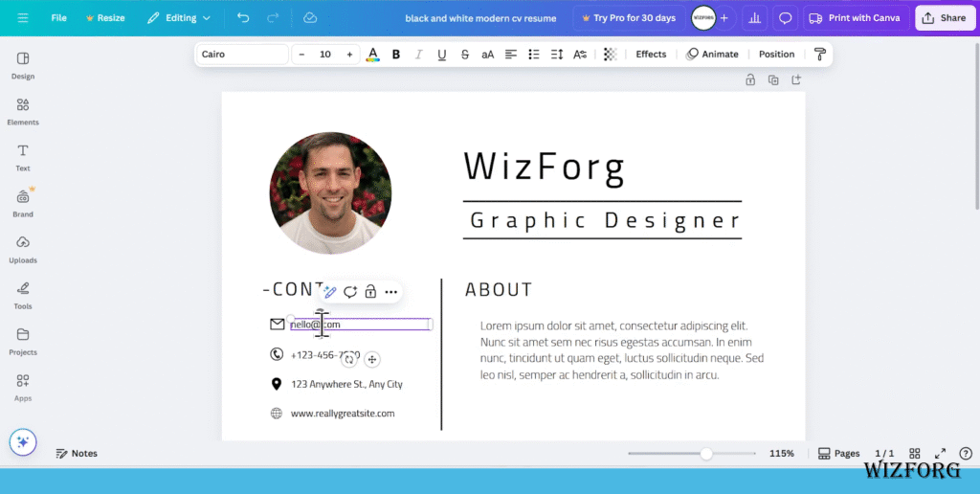980x494 pixels.
Task: Toggle bulleted list
Action: (534, 55)
